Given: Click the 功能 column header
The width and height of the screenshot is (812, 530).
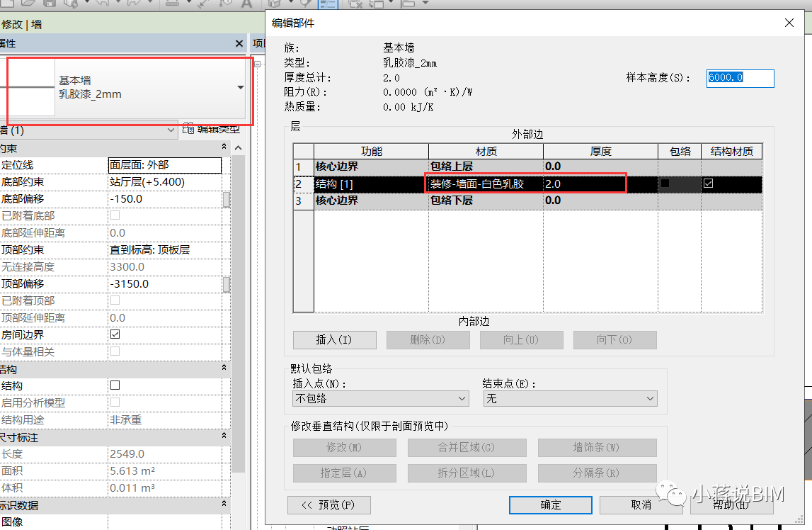Looking at the screenshot, I should point(371,152).
